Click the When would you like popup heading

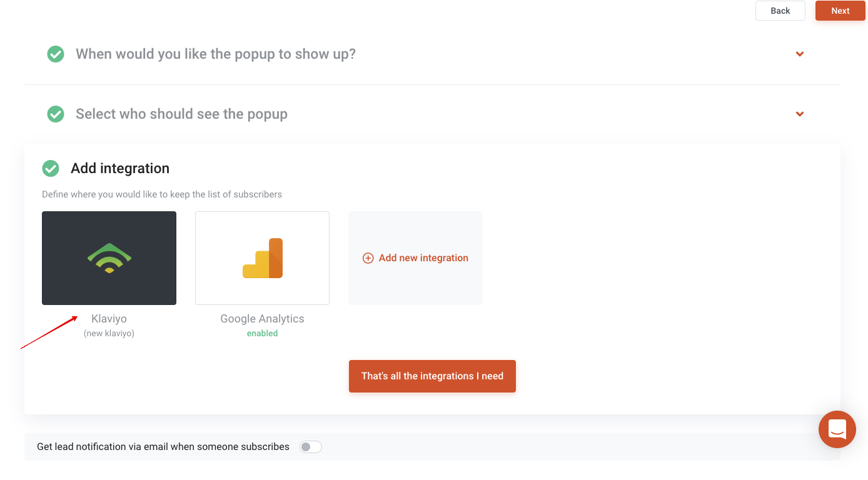click(x=216, y=54)
